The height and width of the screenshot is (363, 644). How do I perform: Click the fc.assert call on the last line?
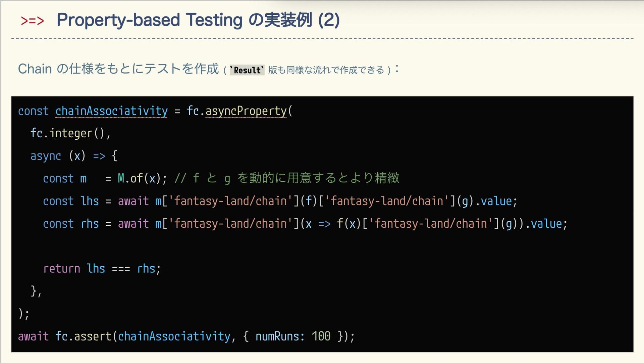(83, 336)
